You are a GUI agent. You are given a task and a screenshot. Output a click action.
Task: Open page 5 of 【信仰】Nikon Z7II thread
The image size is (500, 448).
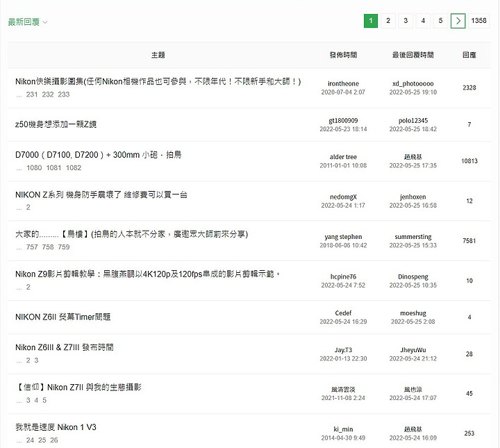click(44, 400)
